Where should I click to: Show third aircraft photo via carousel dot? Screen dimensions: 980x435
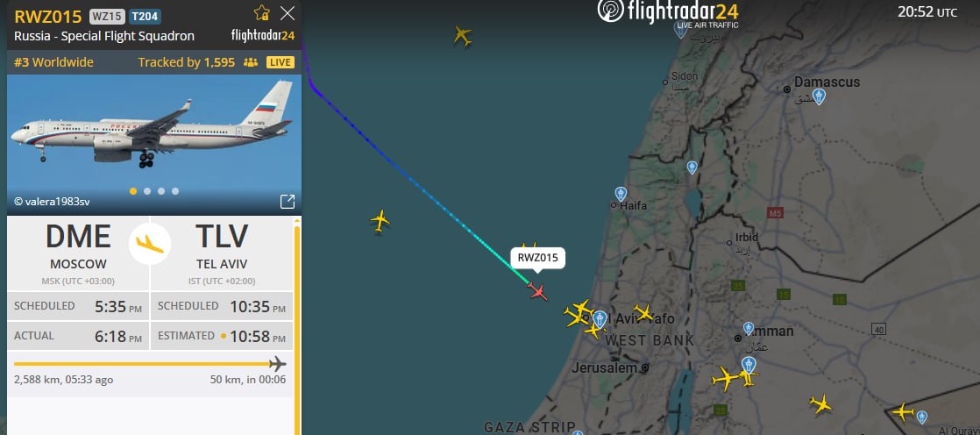tap(161, 191)
